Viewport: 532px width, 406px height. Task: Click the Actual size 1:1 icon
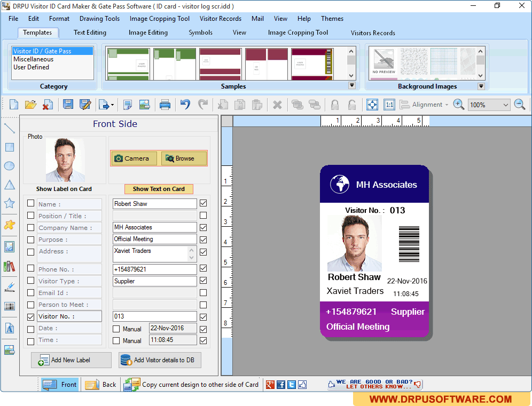[389, 105]
